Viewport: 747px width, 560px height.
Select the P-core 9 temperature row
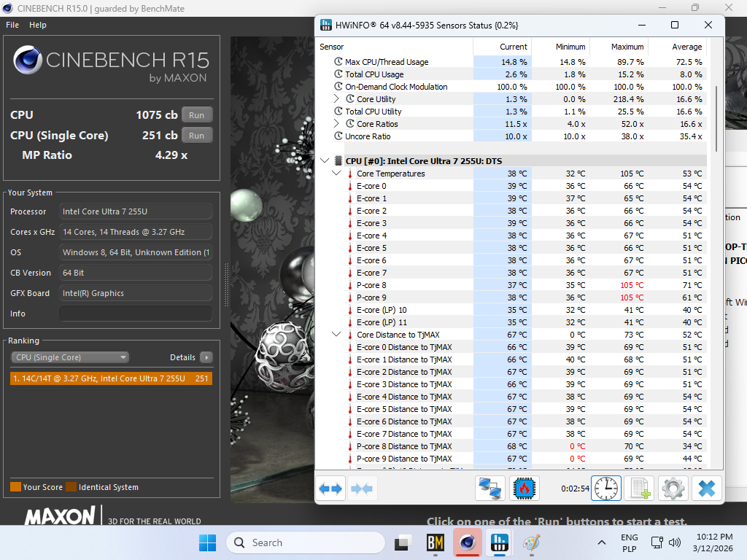point(511,297)
